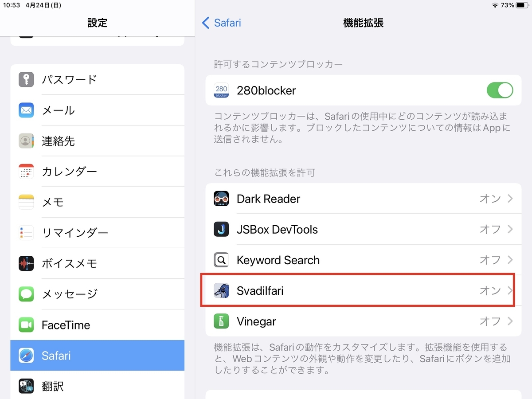The width and height of the screenshot is (532, 399).
Task: Tap the Notes (メモ) app icon
Action: point(26,202)
